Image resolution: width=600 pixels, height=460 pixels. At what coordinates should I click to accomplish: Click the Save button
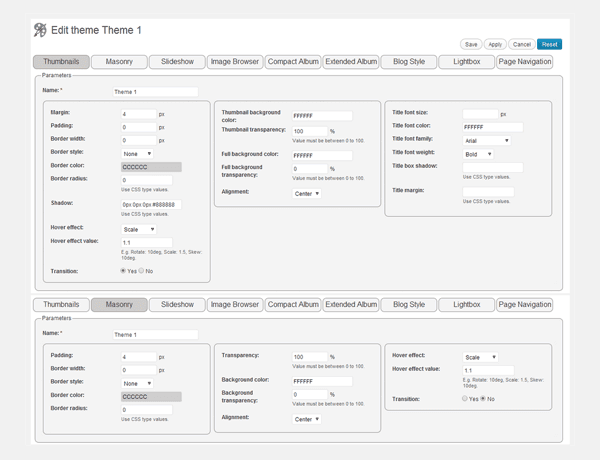(471, 44)
